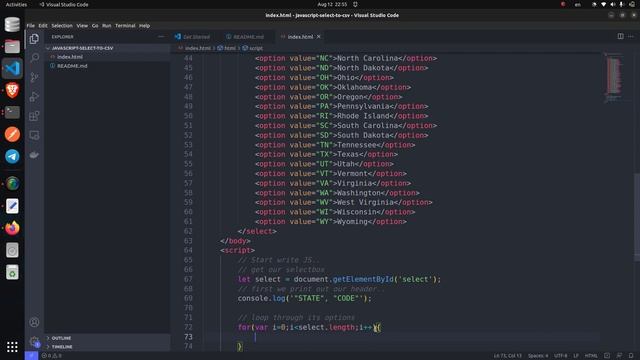Open the text editor app in dock
The width and height of the screenshot is (640, 360).
click(x=12, y=206)
